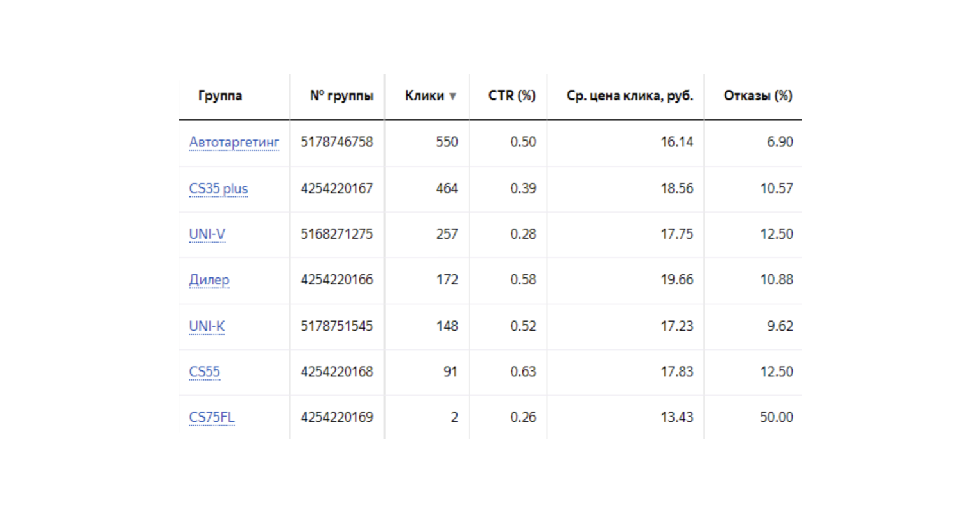
Task: Click the UNI-V group link
Action: (207, 234)
